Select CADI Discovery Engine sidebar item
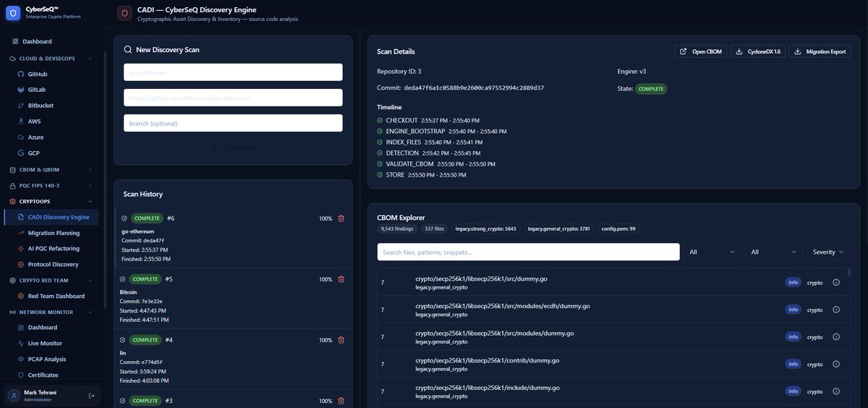Viewport: 868px width, 408px height. click(x=51, y=217)
